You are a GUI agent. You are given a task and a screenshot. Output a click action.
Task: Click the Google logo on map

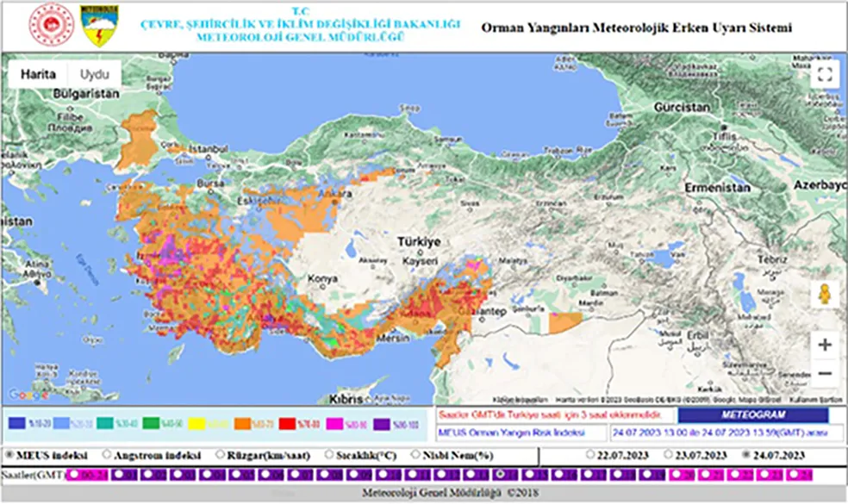click(x=28, y=394)
